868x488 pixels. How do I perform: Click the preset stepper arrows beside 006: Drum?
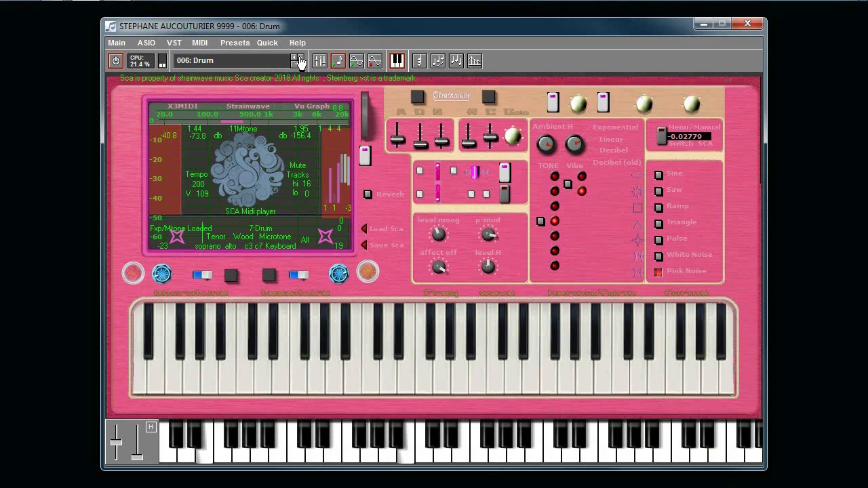[x=297, y=61]
